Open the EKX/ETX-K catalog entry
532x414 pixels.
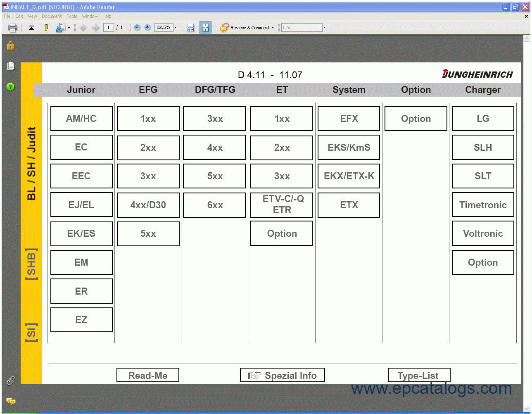click(348, 176)
